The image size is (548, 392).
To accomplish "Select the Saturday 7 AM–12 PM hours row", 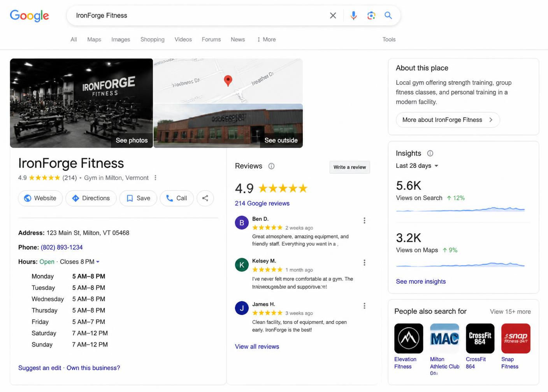I will pos(70,333).
